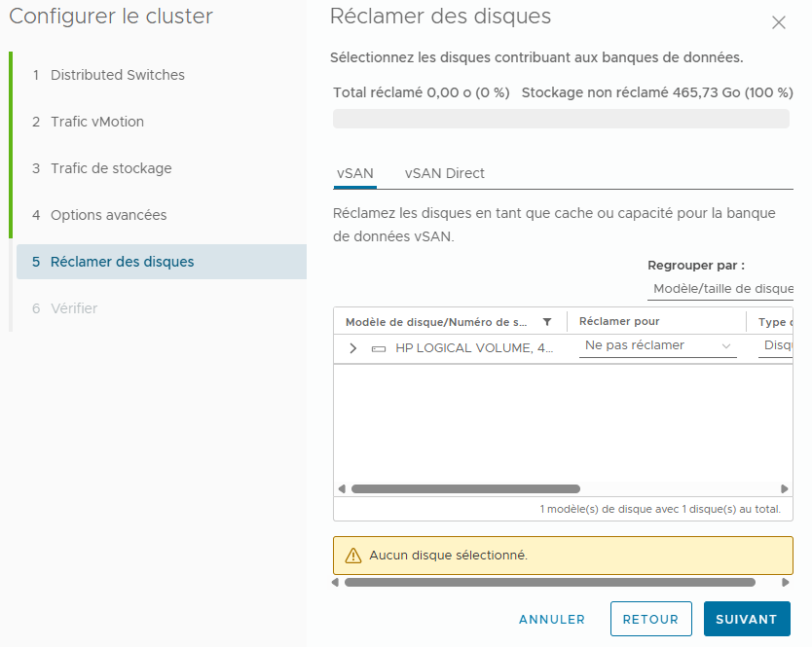Open the Regrouper par dropdown
Image resolution: width=812 pixels, height=647 pixels.
720,289
